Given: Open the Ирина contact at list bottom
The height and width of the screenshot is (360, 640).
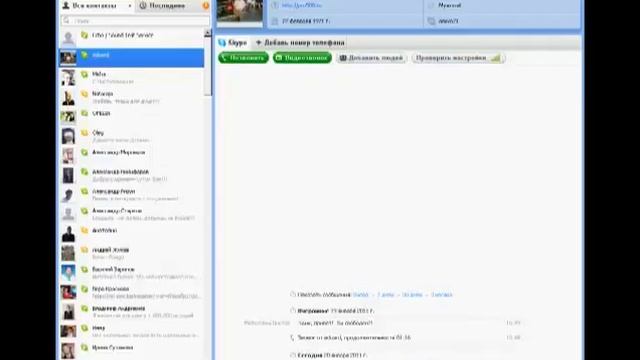Looking at the screenshot, I should 131,351.
